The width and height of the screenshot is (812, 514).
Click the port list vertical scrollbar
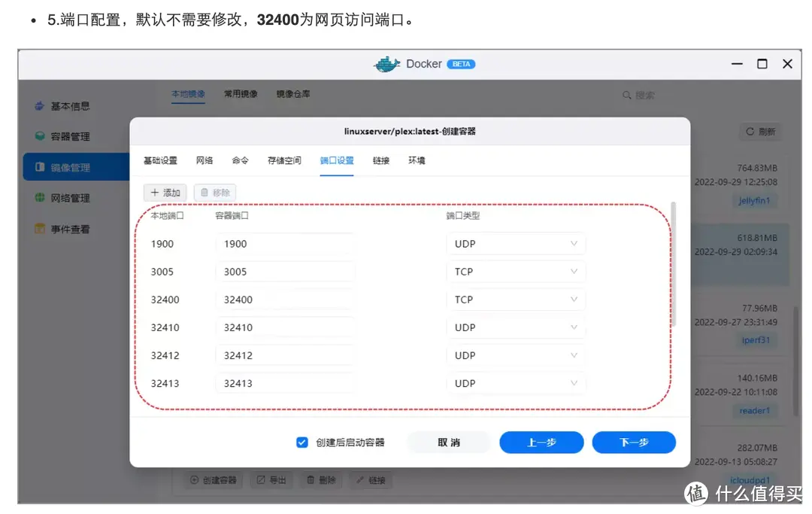click(x=673, y=264)
